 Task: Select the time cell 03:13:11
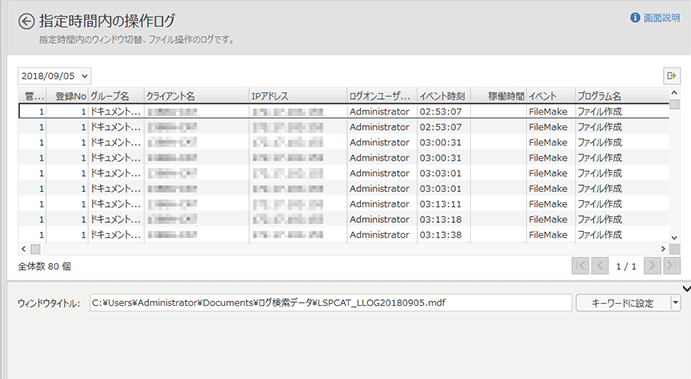click(443, 204)
